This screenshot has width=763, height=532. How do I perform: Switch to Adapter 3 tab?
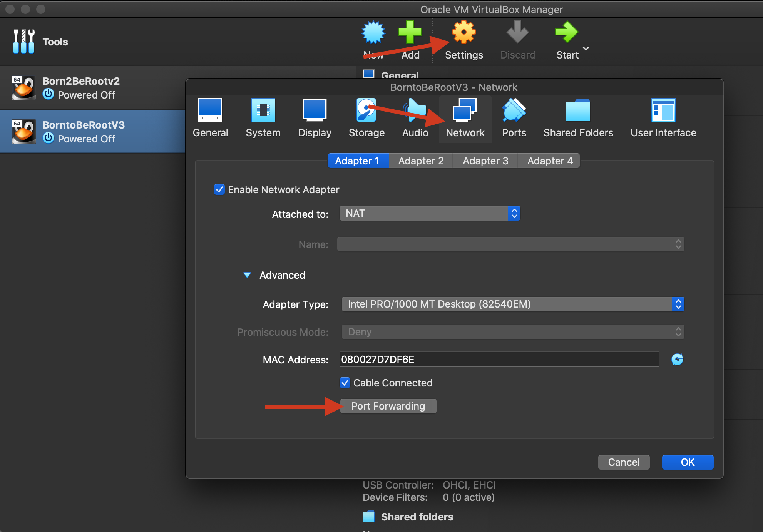pyautogui.click(x=485, y=161)
